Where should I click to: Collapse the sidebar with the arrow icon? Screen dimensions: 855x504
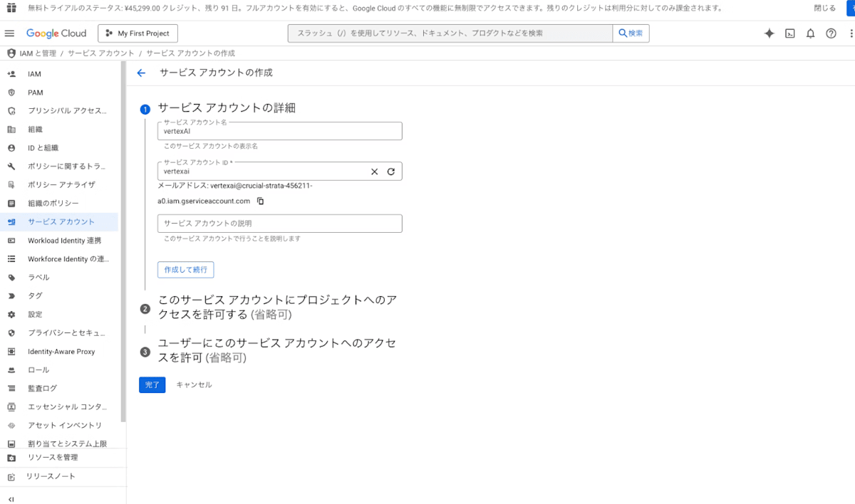(x=11, y=499)
